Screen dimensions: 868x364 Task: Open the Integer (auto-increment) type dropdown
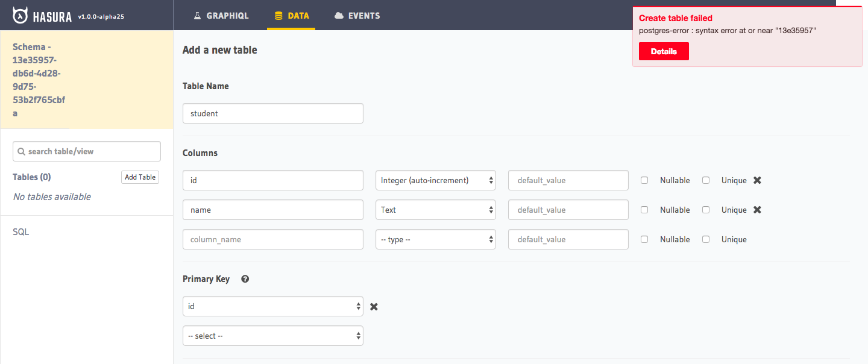(435, 180)
